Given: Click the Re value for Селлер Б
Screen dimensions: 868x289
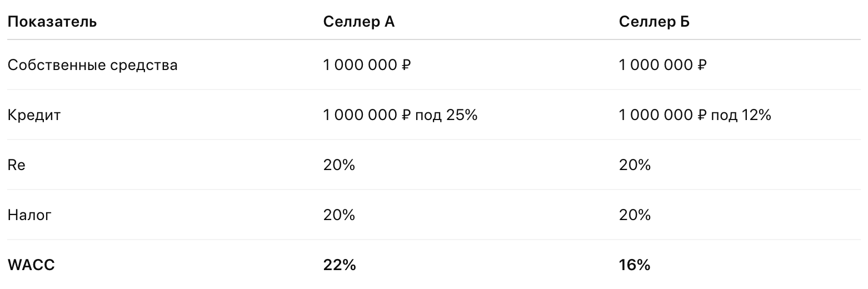Looking at the screenshot, I should (x=635, y=165).
